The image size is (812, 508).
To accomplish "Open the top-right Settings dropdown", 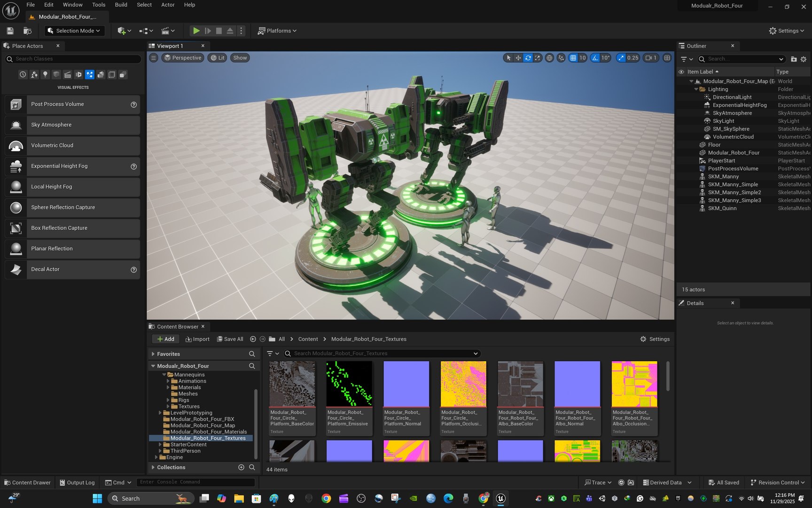I will pos(786,31).
